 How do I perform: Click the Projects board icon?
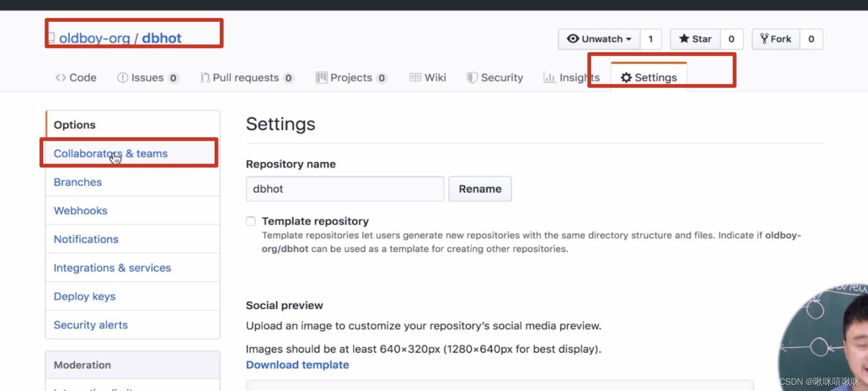pyautogui.click(x=321, y=78)
